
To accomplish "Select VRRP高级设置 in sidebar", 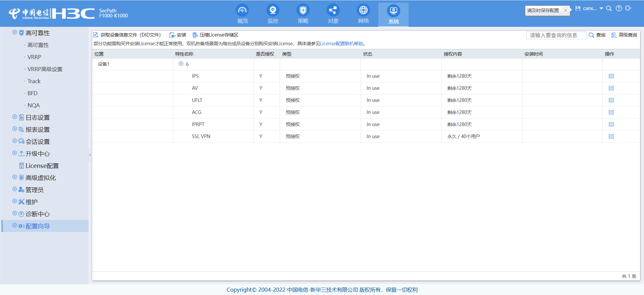I will [x=45, y=69].
